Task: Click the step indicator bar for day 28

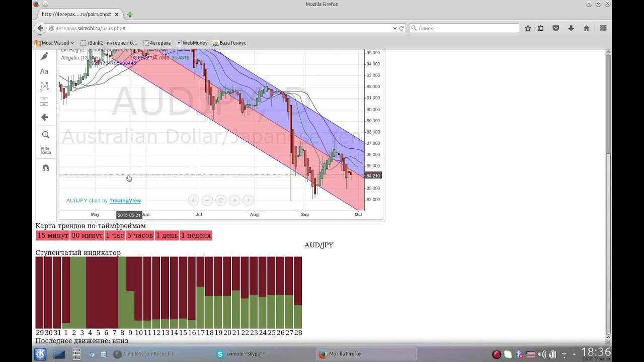Action: pyautogui.click(x=298, y=293)
